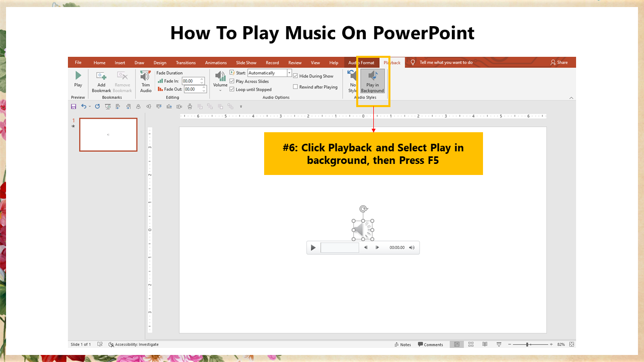Click the Redo/Repeat icon

pyautogui.click(x=97, y=107)
